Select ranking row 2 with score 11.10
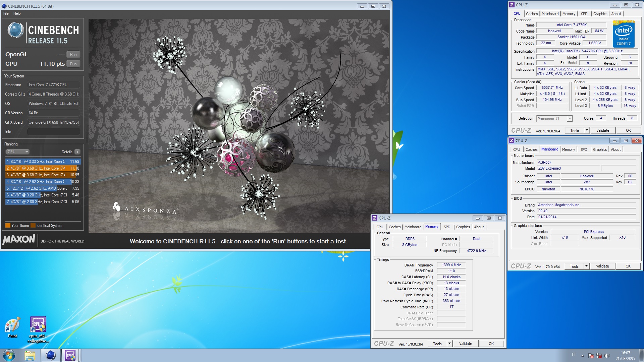 pos(43,168)
